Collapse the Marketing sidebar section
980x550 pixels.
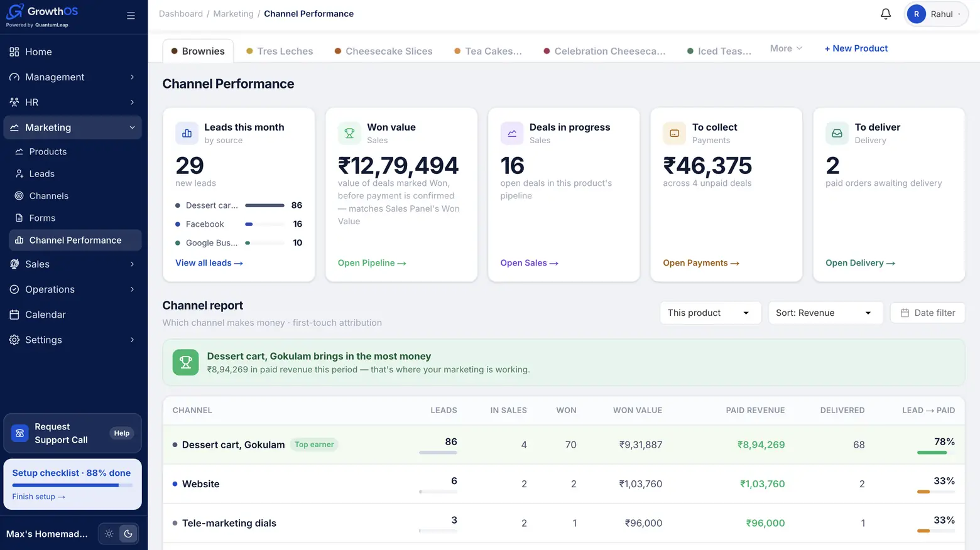click(x=72, y=127)
